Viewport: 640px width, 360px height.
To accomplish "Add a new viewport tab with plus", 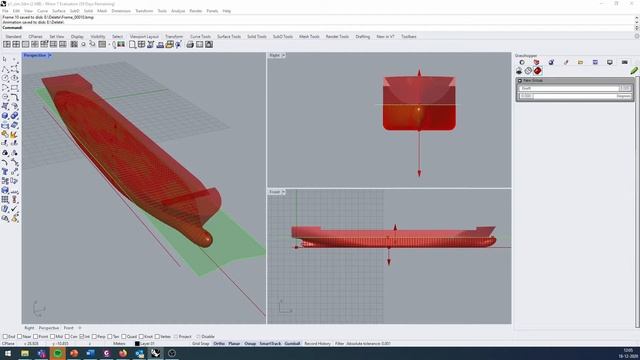I will click(x=80, y=328).
